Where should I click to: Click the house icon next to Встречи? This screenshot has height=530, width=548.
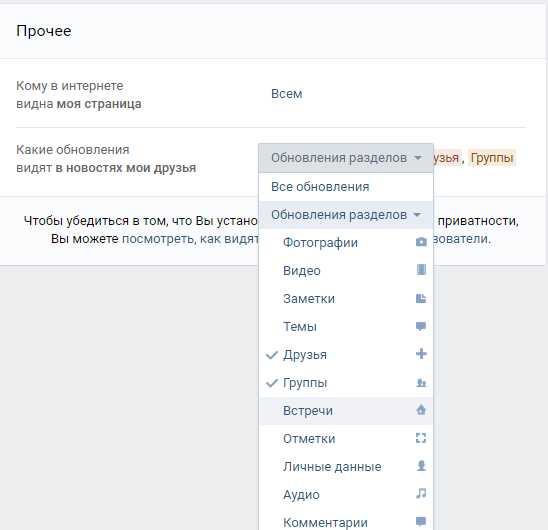(x=421, y=410)
